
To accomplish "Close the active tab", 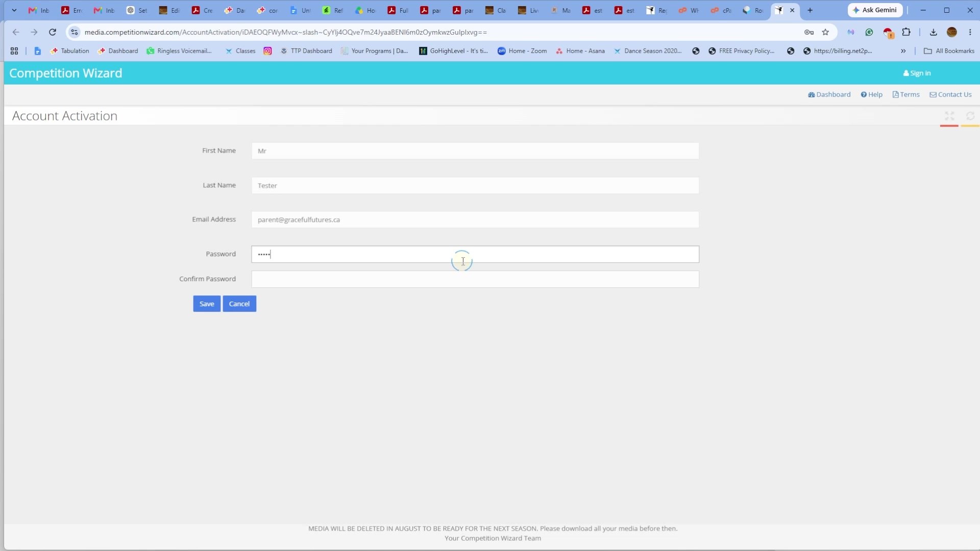I will click(792, 10).
